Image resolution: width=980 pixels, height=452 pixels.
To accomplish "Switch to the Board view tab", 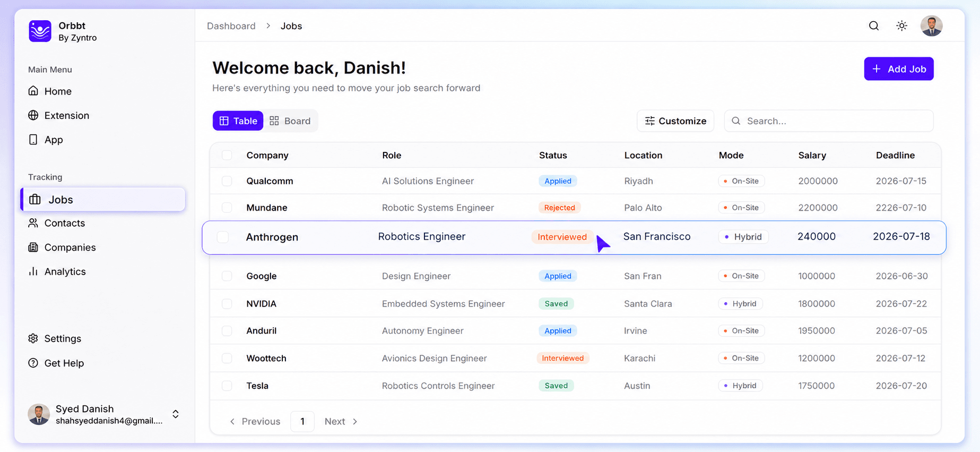I will coord(290,121).
